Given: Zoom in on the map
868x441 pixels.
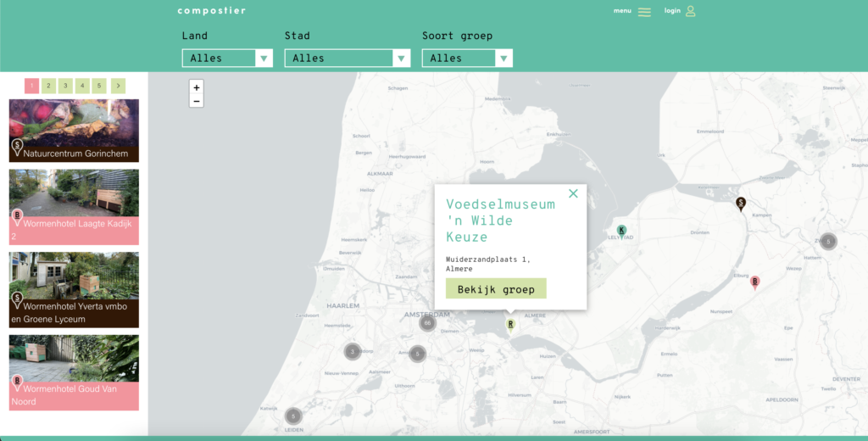Looking at the screenshot, I should (197, 87).
